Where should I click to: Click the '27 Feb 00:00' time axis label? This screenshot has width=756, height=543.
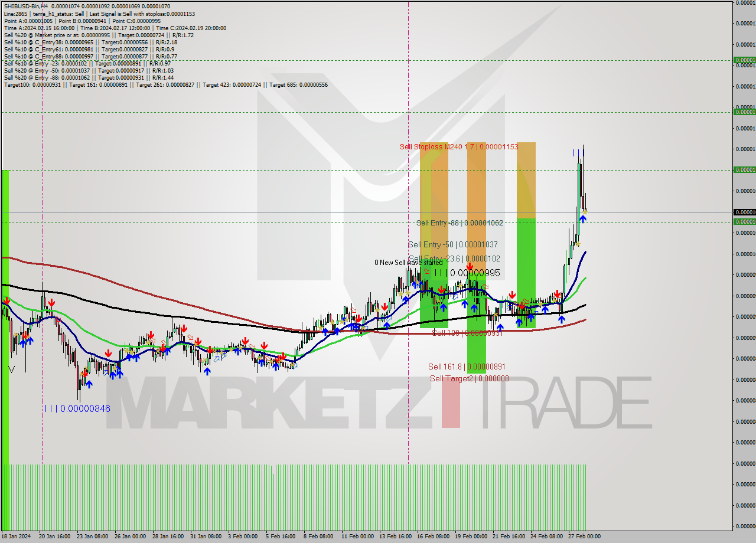(584, 537)
